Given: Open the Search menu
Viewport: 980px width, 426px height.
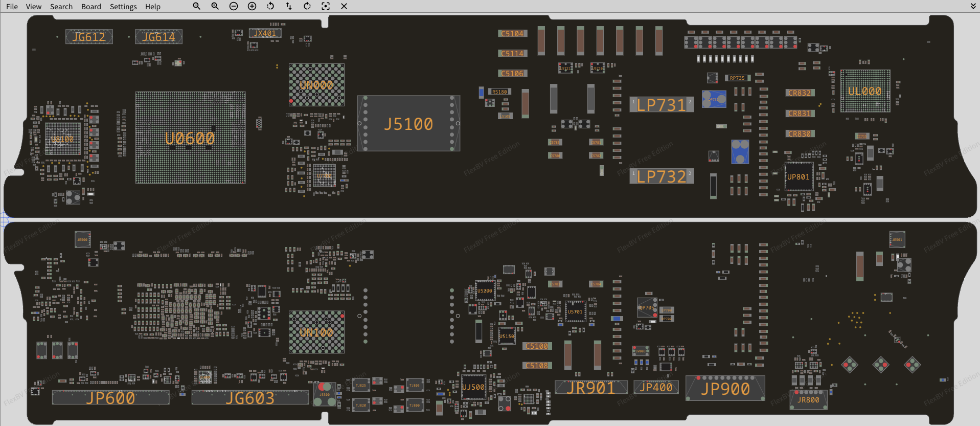Looking at the screenshot, I should (x=61, y=7).
